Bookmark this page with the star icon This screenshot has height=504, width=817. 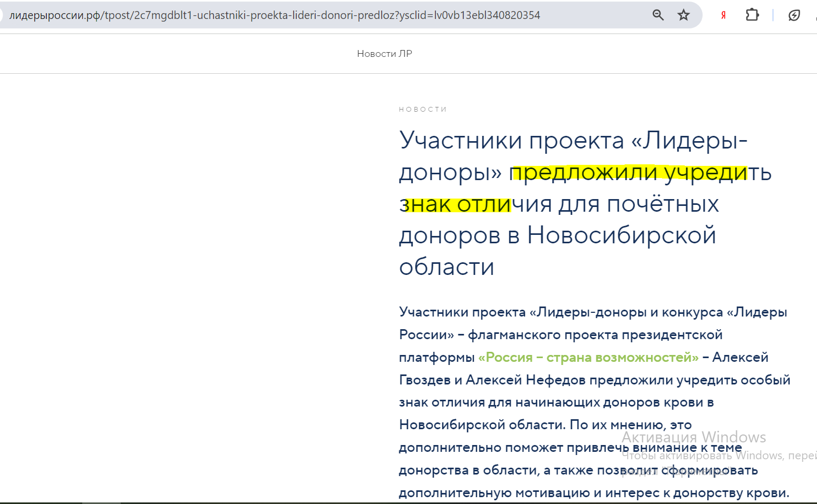tap(684, 15)
